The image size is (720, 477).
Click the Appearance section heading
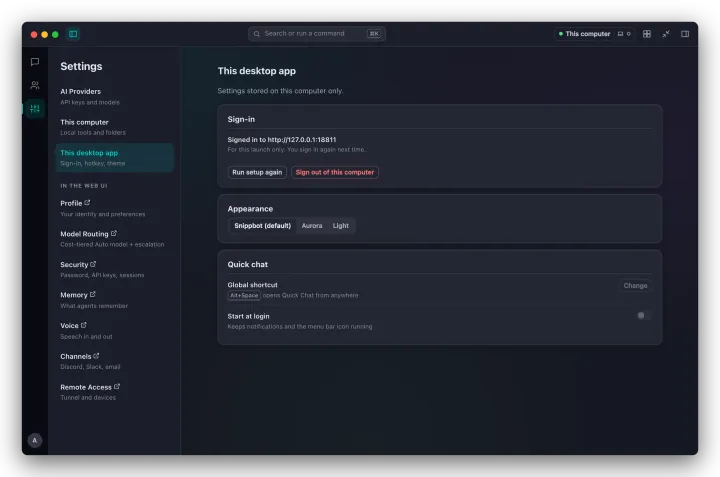250,209
